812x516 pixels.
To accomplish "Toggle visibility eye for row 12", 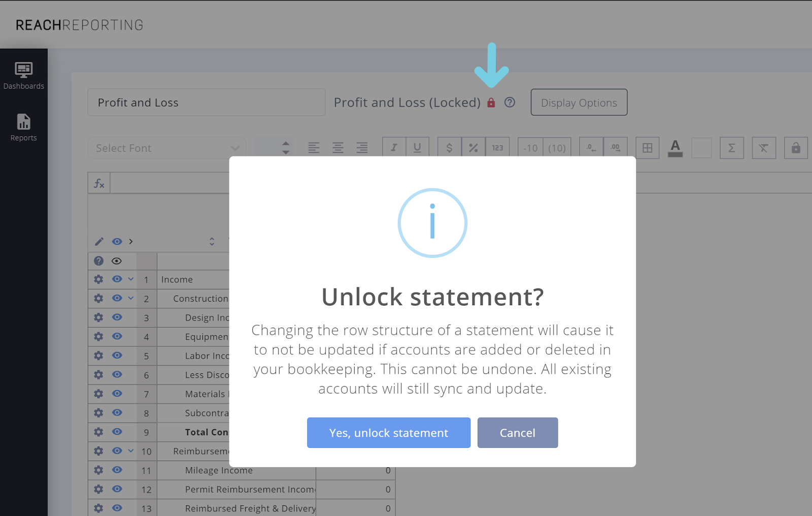I will pos(117,489).
